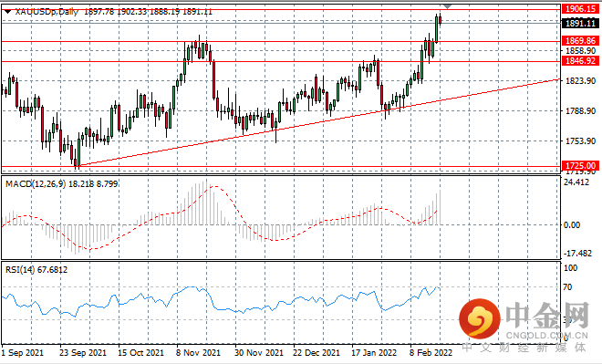602x364 pixels.
Task: Select the 1846.92 red level label
Action: pyautogui.click(x=580, y=60)
